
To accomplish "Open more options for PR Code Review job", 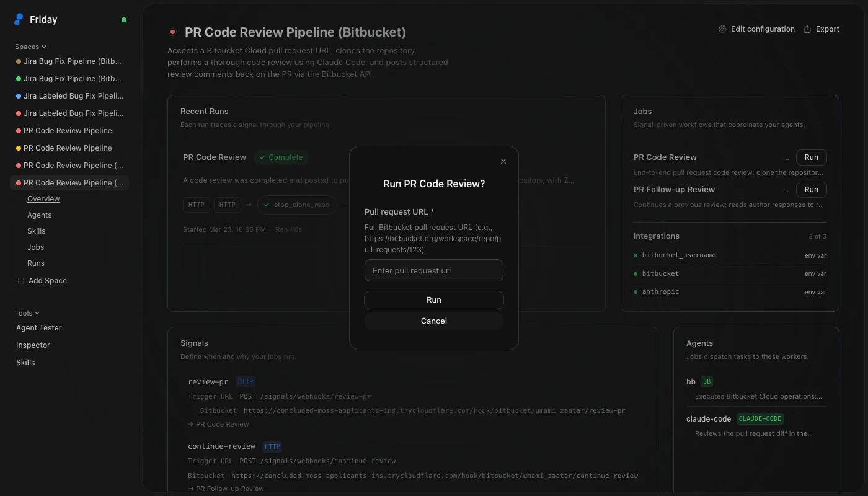I will (x=786, y=157).
